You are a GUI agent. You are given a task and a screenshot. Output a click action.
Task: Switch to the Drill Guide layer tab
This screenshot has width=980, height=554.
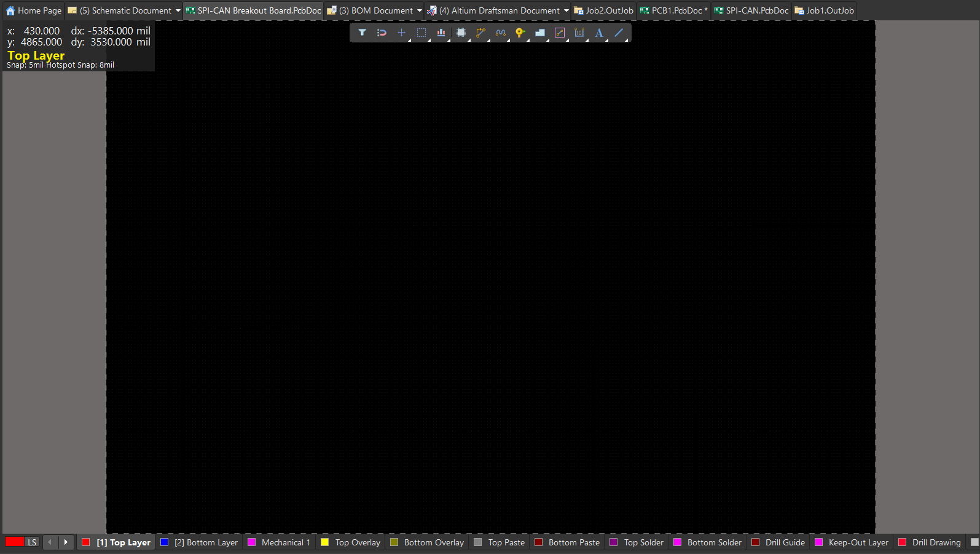pyautogui.click(x=778, y=542)
